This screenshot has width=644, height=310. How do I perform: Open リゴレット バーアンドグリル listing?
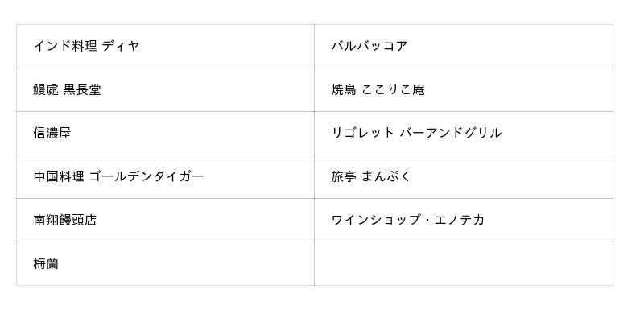pos(416,133)
